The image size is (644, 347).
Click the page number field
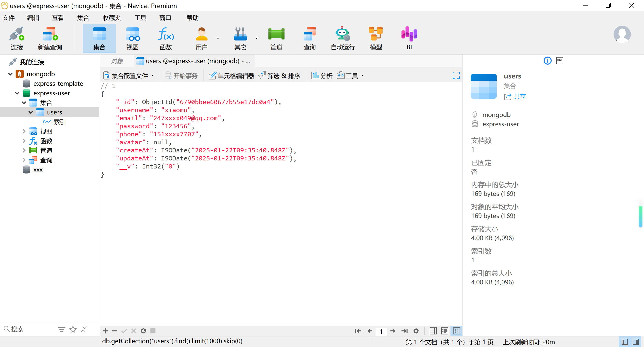point(381,331)
